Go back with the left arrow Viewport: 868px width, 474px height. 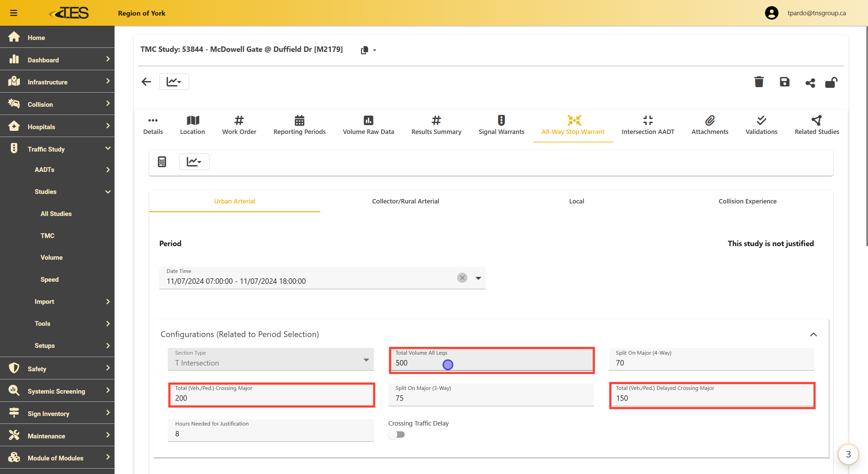pyautogui.click(x=146, y=82)
